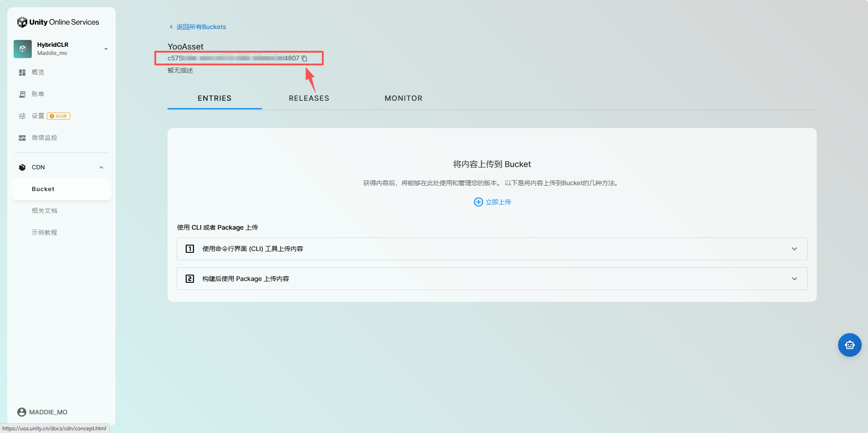The image size is (868, 433).
Task: Expand the HybridCLR project switcher chevron
Action: (106, 49)
